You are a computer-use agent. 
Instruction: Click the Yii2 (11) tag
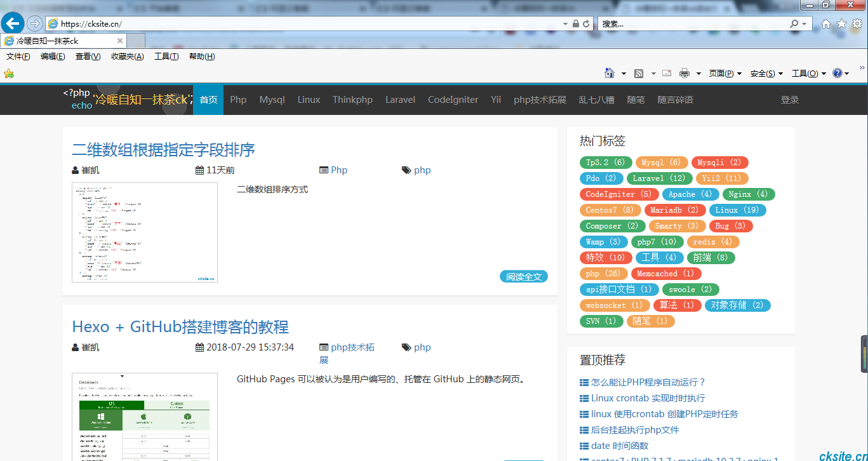coord(722,178)
